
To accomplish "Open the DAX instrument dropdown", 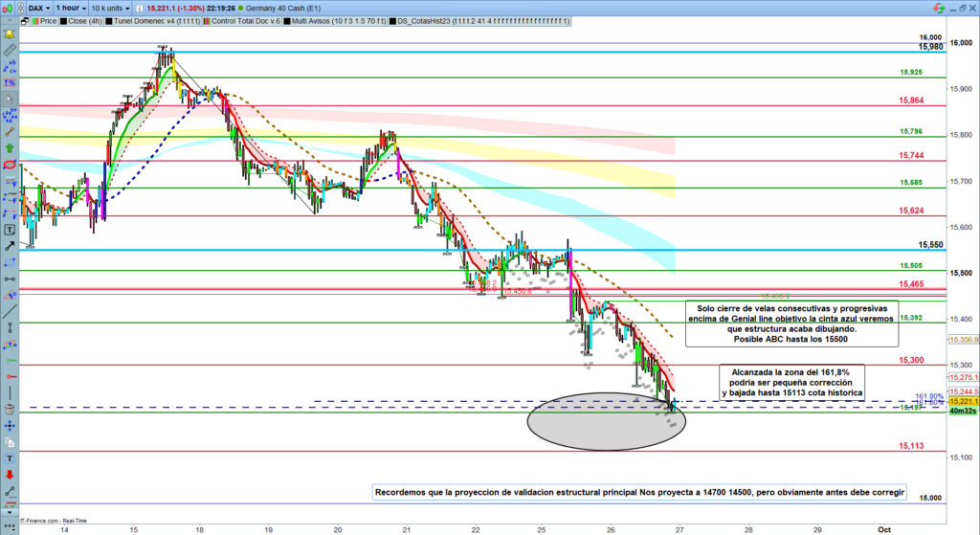I will pos(40,7).
